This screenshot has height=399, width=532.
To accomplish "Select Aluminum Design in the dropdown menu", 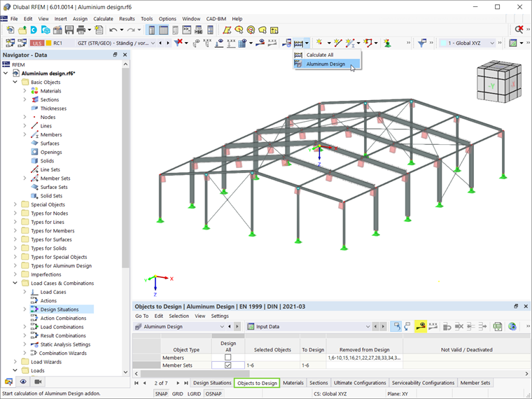I will coord(327,64).
